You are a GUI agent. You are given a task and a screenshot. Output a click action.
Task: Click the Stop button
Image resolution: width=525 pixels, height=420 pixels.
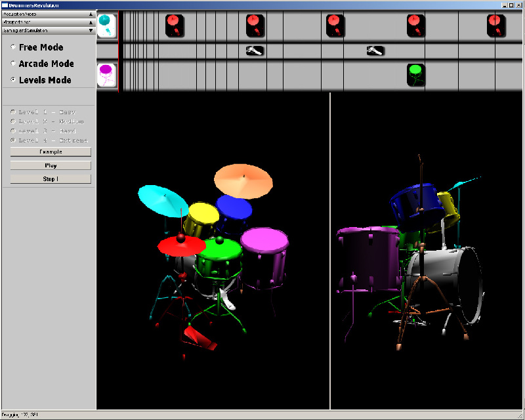click(51, 179)
